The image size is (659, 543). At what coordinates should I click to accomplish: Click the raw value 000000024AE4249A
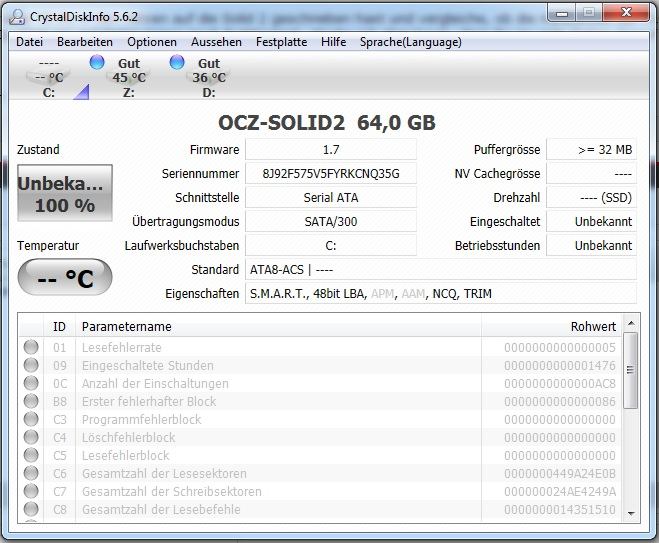tap(560, 492)
